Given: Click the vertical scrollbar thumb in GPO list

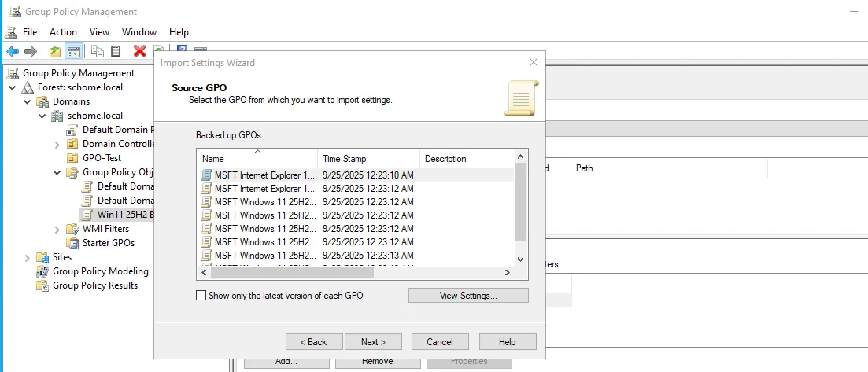Looking at the screenshot, I should pyautogui.click(x=520, y=201).
